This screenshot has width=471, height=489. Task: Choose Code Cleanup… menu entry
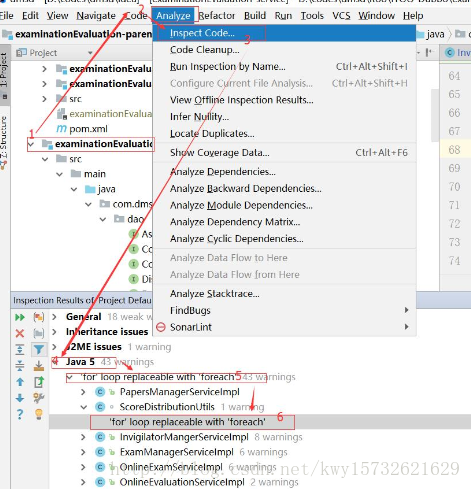(x=284, y=50)
